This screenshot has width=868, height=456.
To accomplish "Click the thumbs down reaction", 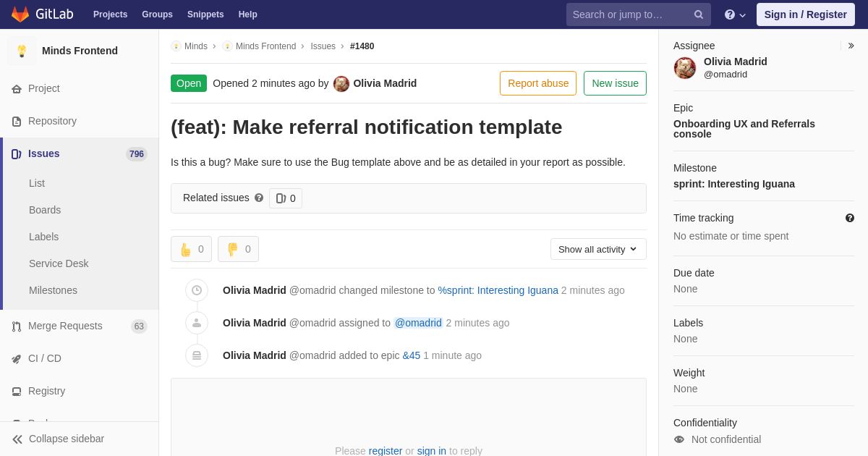I will coord(238,249).
